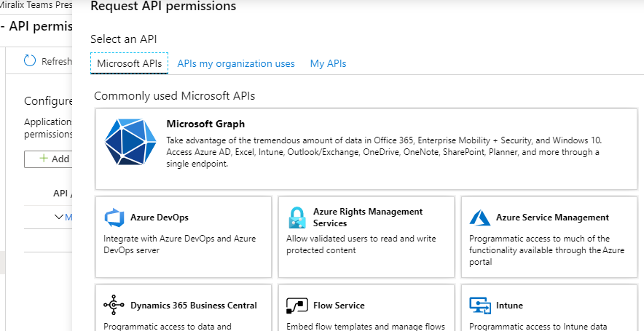The width and height of the screenshot is (644, 331).
Task: Click the Azure Service Management triangle icon
Action: pyautogui.click(x=479, y=218)
